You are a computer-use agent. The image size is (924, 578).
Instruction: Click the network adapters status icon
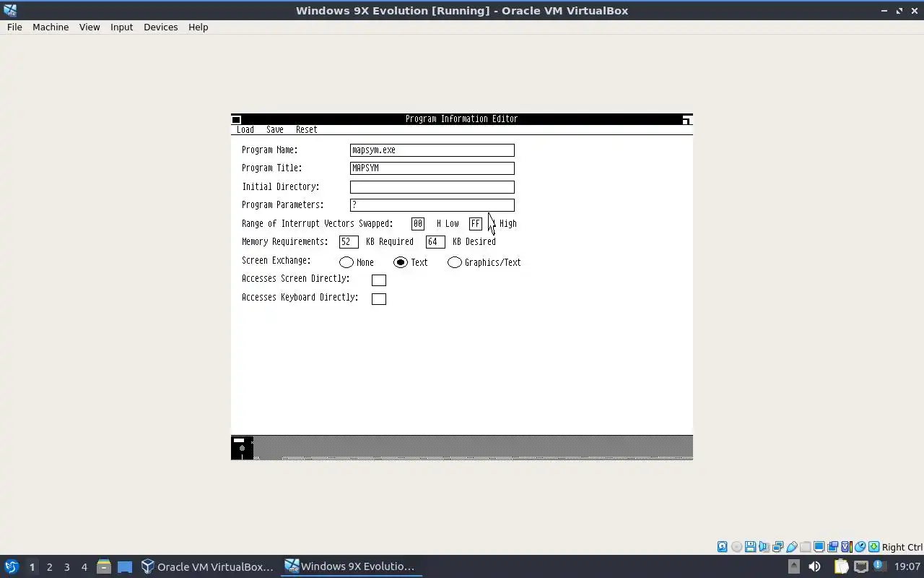[777, 547]
